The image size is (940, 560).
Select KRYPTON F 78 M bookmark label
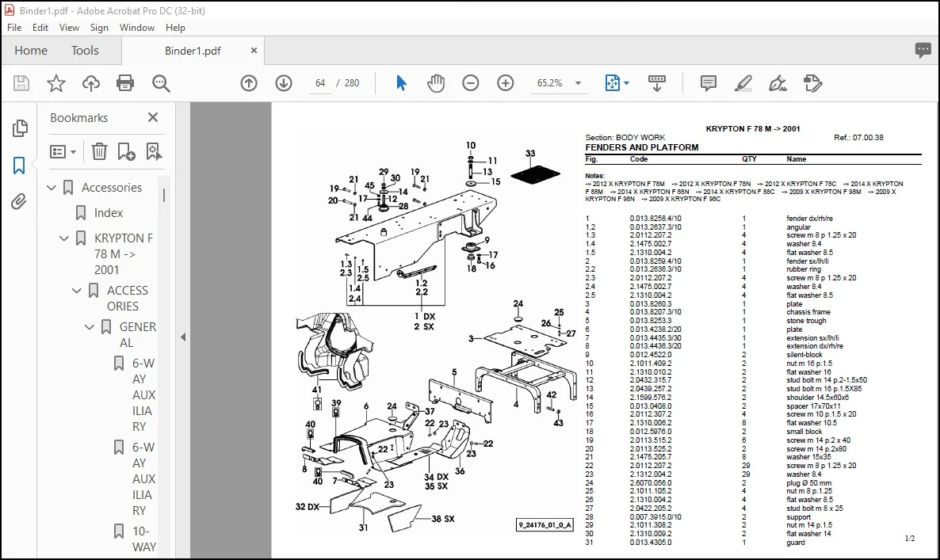click(123, 254)
